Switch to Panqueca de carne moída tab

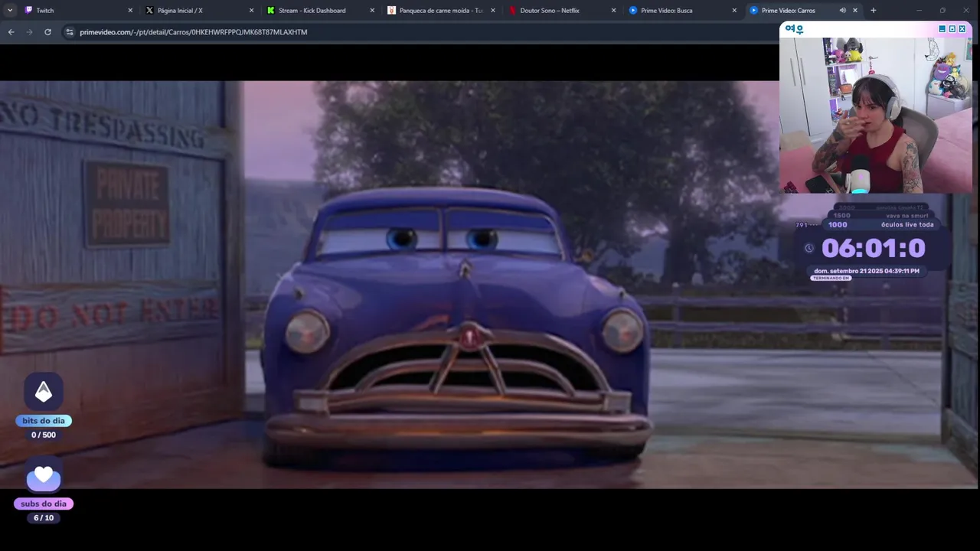click(442, 11)
